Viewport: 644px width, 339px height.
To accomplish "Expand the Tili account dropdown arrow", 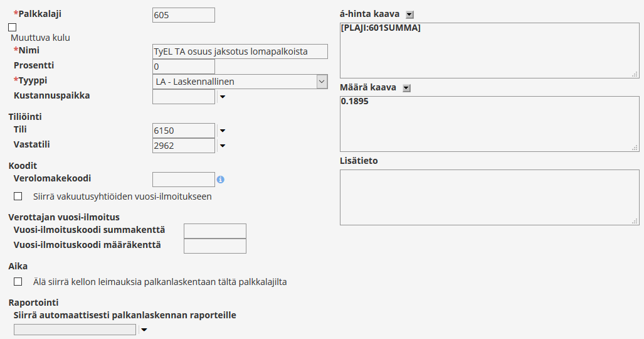I will tap(221, 131).
